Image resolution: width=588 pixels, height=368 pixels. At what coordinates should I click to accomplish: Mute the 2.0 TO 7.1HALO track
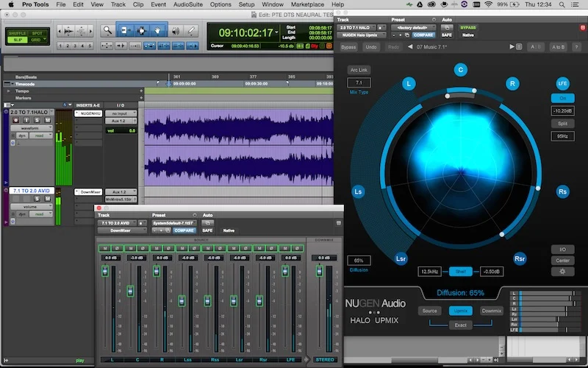click(48, 120)
